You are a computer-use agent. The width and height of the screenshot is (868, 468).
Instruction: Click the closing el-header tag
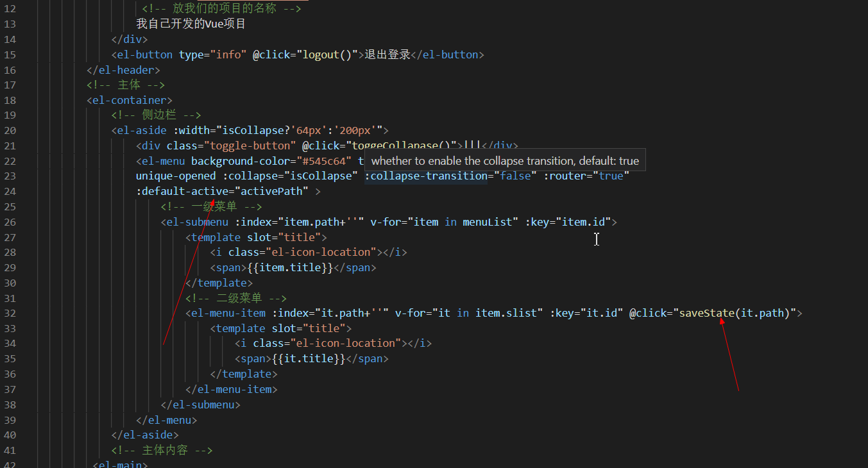coord(124,70)
